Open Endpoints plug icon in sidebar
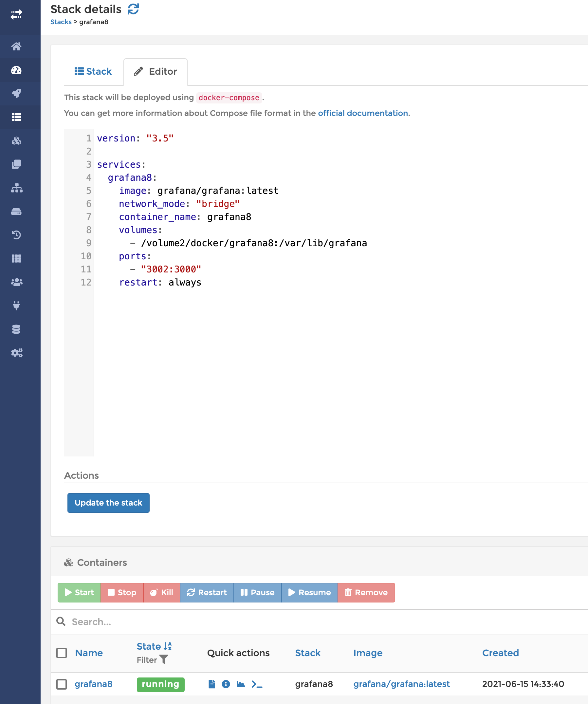Screen dimensions: 588x704 point(16,306)
